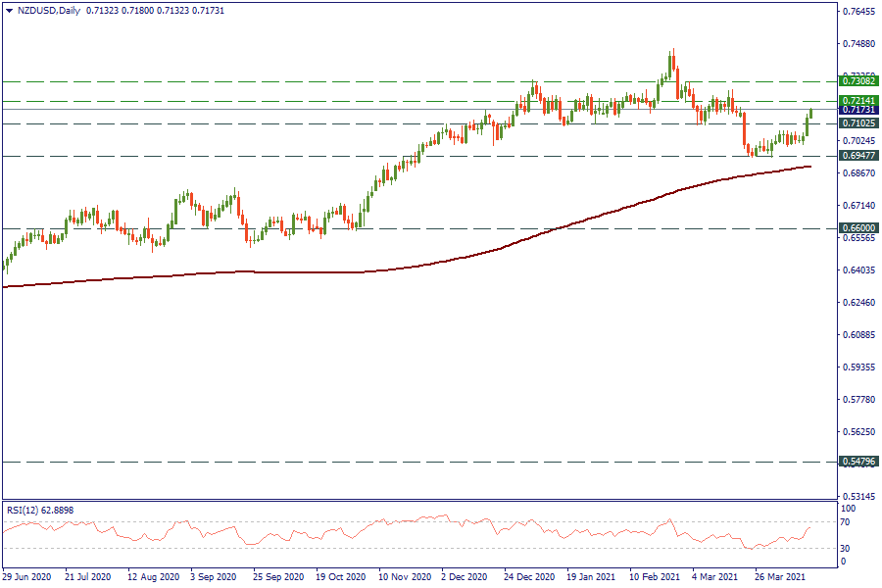The height and width of the screenshot is (588, 882).
Task: Click the dark red moving average line
Action: 294,272
